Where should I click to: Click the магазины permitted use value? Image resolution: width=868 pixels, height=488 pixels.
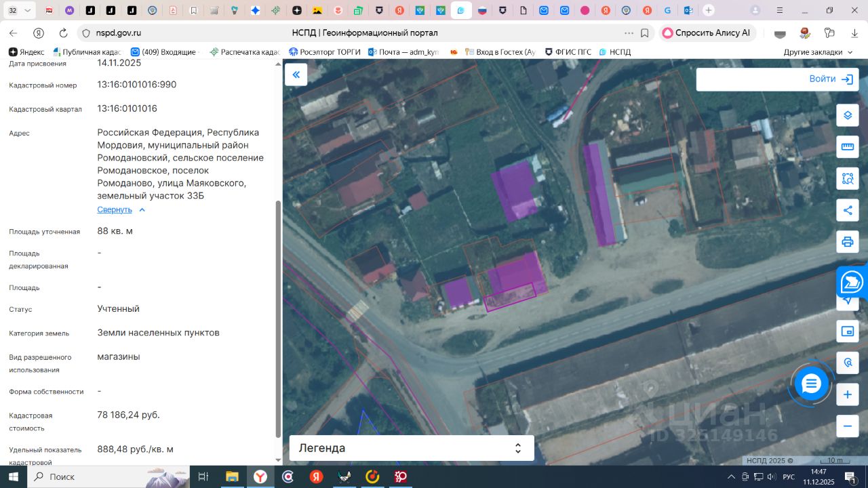(119, 357)
